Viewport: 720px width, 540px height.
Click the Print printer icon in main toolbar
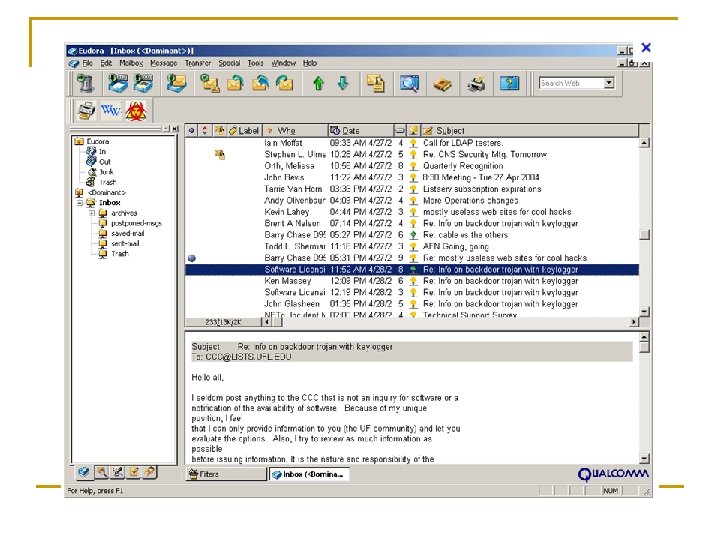pyautogui.click(x=476, y=83)
